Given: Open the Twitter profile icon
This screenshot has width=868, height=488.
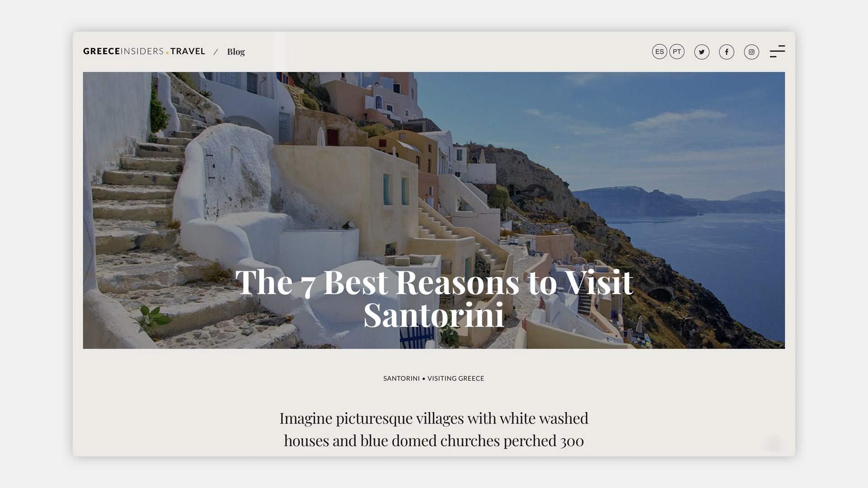Looking at the screenshot, I should pyautogui.click(x=702, y=52).
